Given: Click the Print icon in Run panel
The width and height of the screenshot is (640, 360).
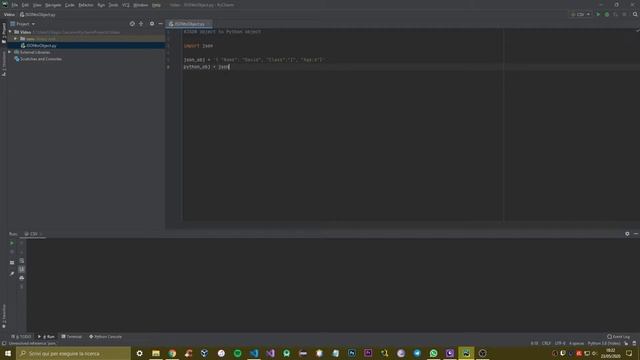Looking at the screenshot, I should click(22, 278).
